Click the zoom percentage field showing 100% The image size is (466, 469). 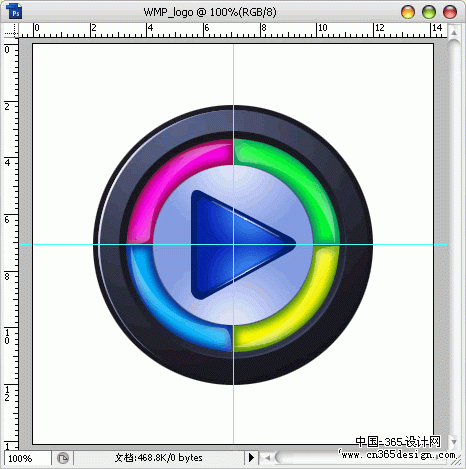(27, 458)
